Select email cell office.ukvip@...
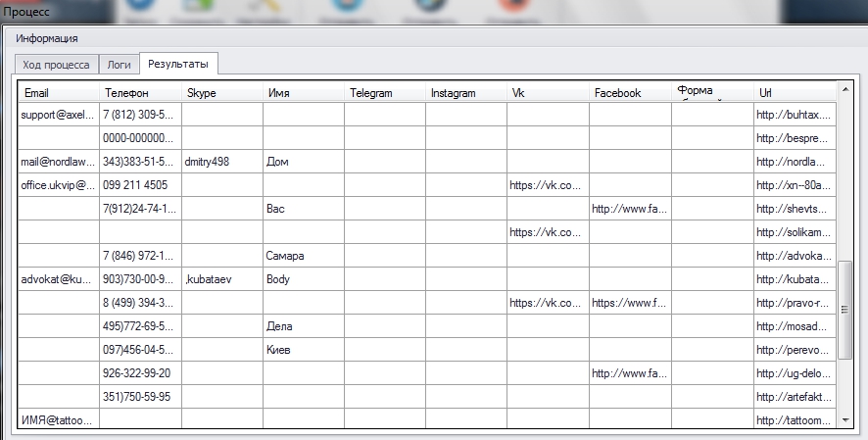The width and height of the screenshot is (868, 440). (59, 185)
